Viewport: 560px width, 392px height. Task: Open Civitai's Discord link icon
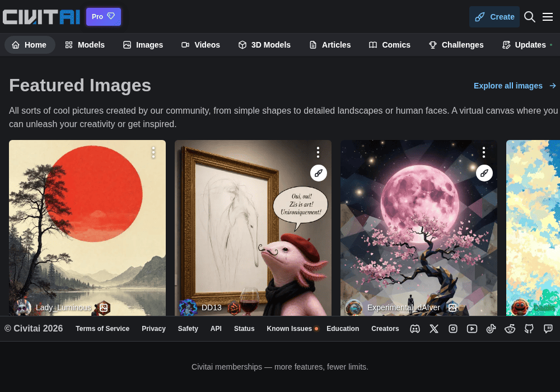pyautogui.click(x=414, y=329)
